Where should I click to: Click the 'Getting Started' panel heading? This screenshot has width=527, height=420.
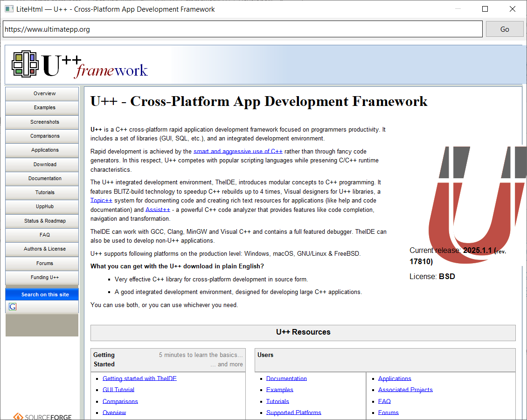pyautogui.click(x=104, y=359)
